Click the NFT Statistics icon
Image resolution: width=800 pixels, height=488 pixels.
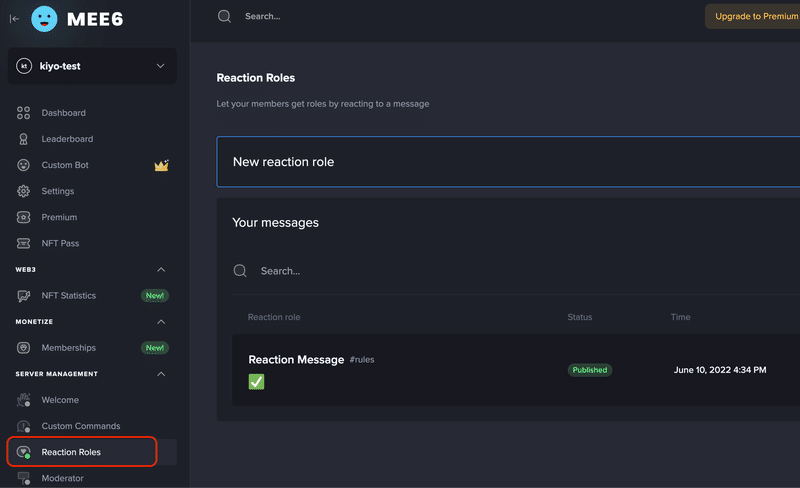(x=23, y=296)
